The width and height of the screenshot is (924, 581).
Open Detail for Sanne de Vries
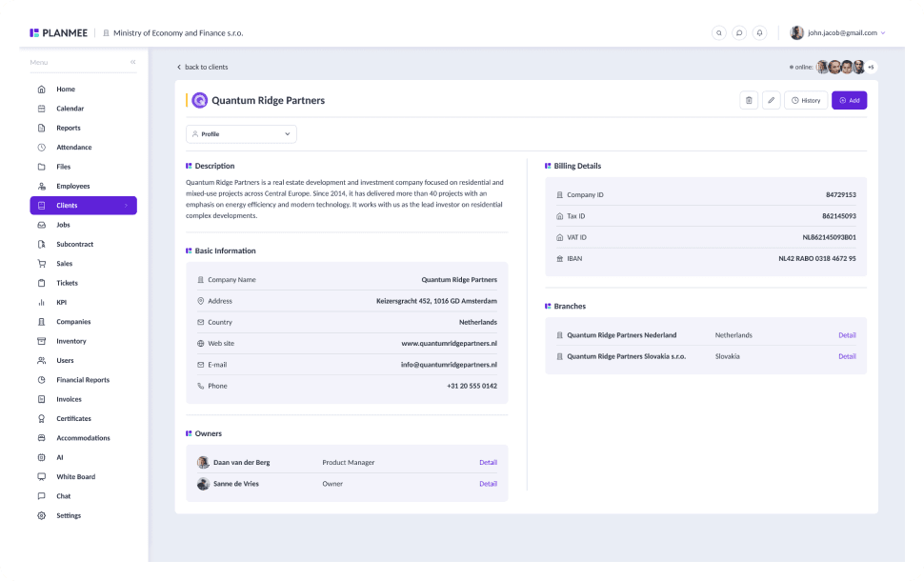488,484
